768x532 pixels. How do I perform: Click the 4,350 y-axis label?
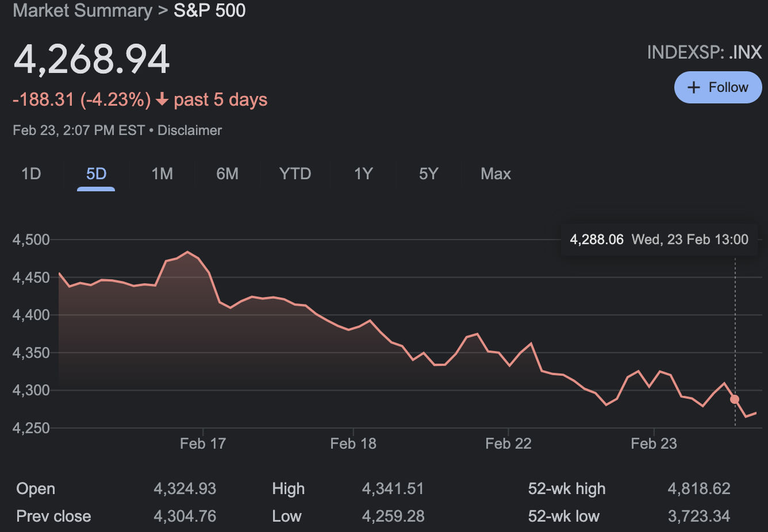coord(32,353)
